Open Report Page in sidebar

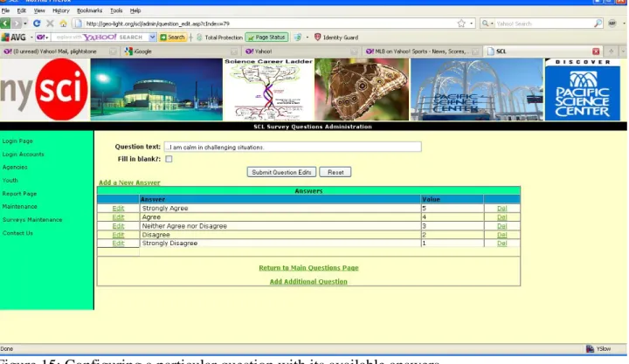tap(19, 194)
